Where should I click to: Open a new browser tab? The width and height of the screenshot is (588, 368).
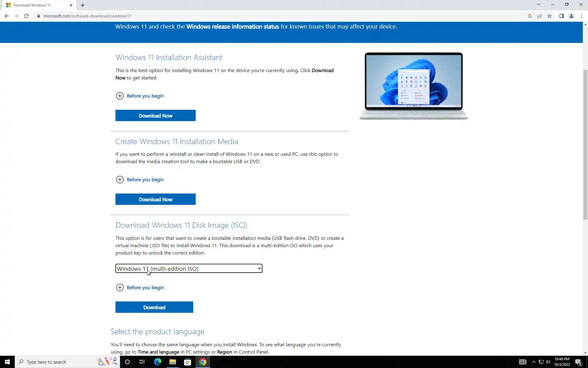(83, 5)
